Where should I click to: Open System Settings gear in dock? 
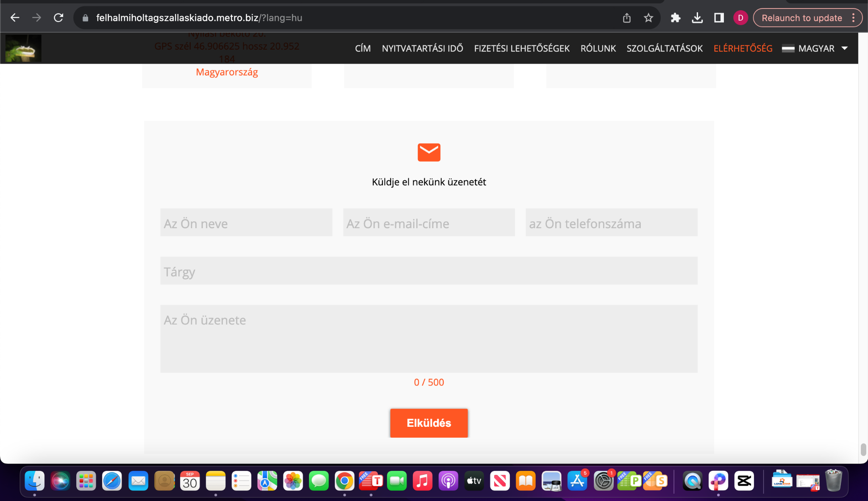[x=604, y=481]
